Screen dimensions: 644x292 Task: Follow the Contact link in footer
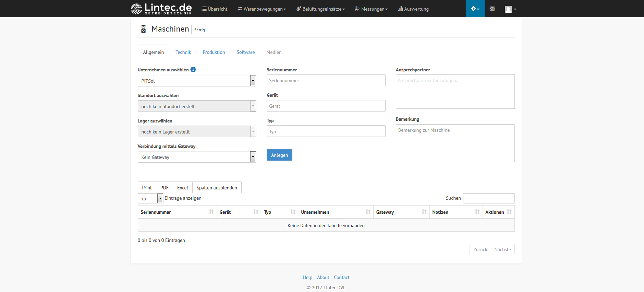click(341, 277)
